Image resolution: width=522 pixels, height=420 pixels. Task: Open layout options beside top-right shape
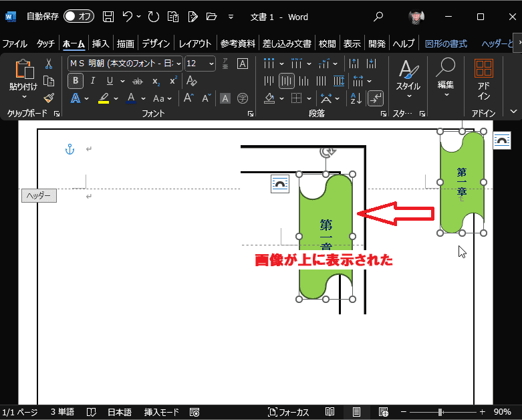click(x=502, y=140)
